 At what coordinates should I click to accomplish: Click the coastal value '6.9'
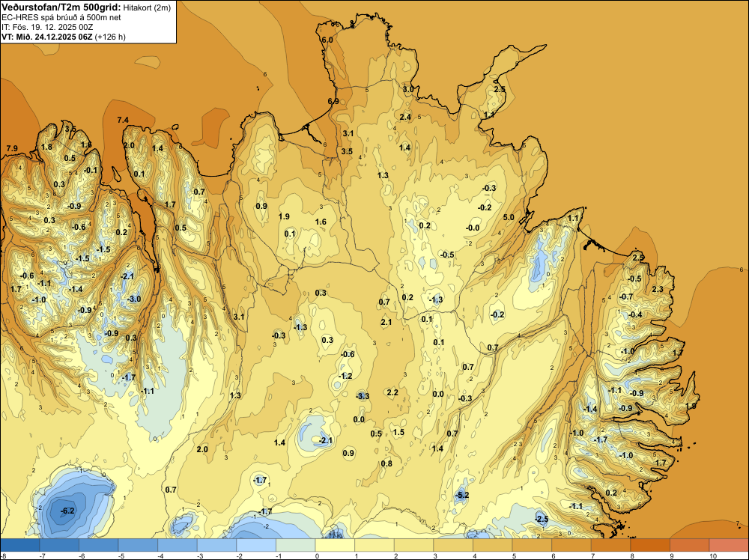pos(333,101)
